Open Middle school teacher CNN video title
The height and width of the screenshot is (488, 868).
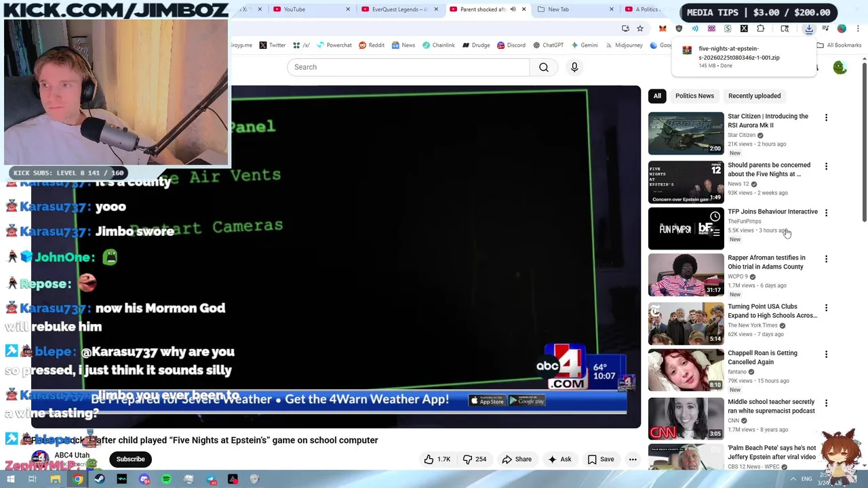(x=771, y=406)
